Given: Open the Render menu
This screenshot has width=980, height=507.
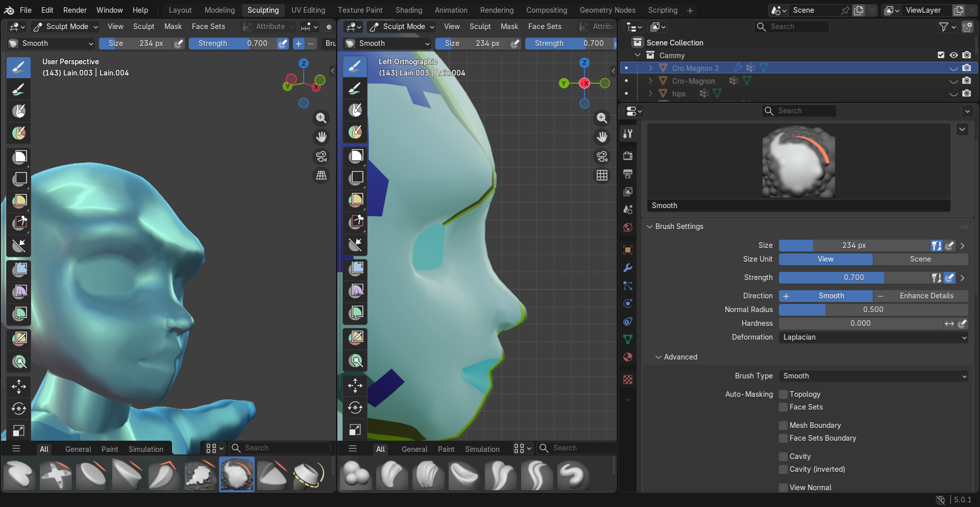Looking at the screenshot, I should (75, 10).
